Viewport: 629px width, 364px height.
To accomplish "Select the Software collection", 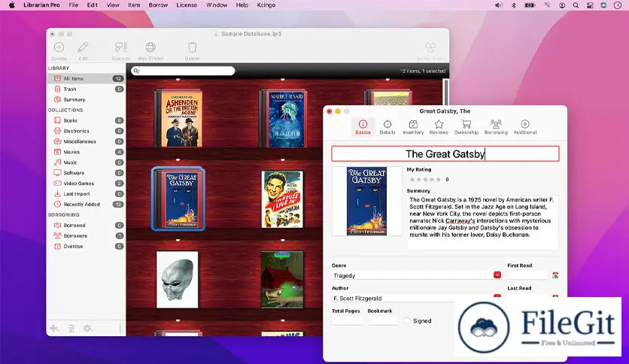I will (86, 173).
